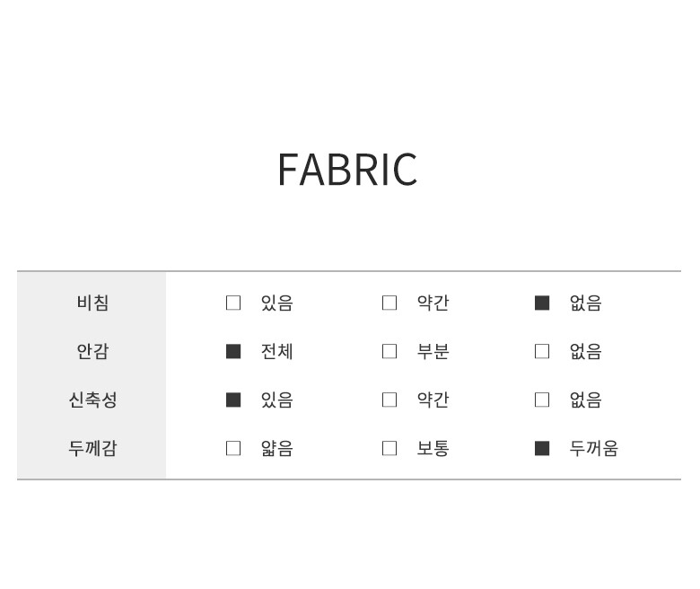Uncheck the filled 안감 전체 checkbox
The width and height of the screenshot is (700, 589).
[233, 351]
